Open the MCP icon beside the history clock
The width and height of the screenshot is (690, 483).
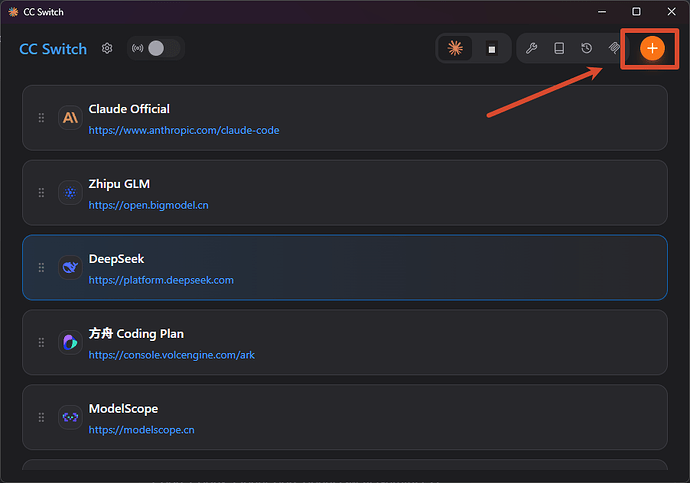[x=614, y=48]
